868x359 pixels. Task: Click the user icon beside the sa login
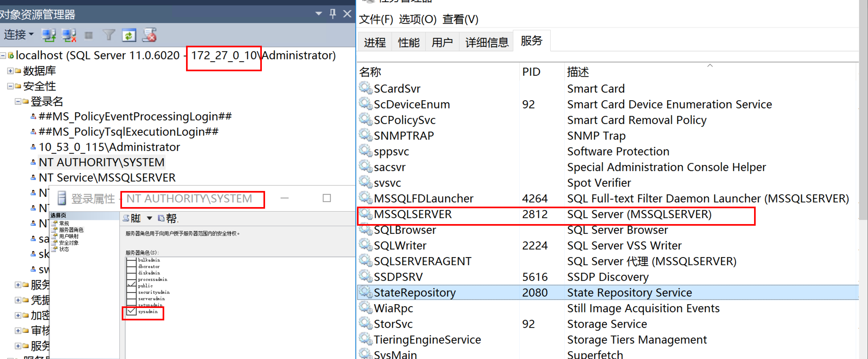tap(33, 239)
